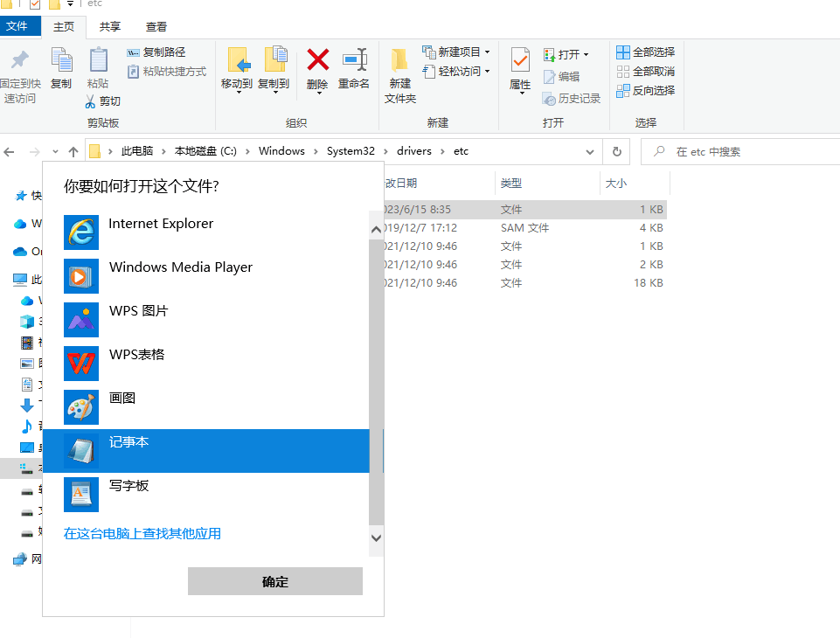Click Copy Path (复制路径)

(156, 52)
